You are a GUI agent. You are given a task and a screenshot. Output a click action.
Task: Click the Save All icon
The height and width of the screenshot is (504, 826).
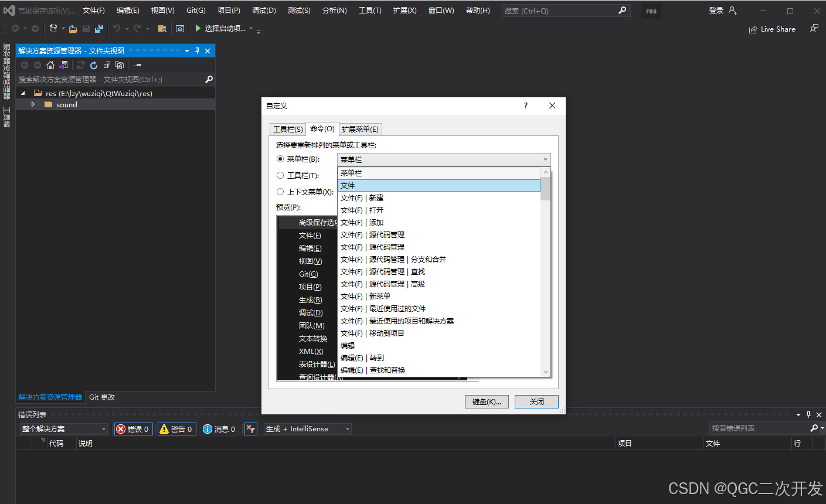point(99,28)
